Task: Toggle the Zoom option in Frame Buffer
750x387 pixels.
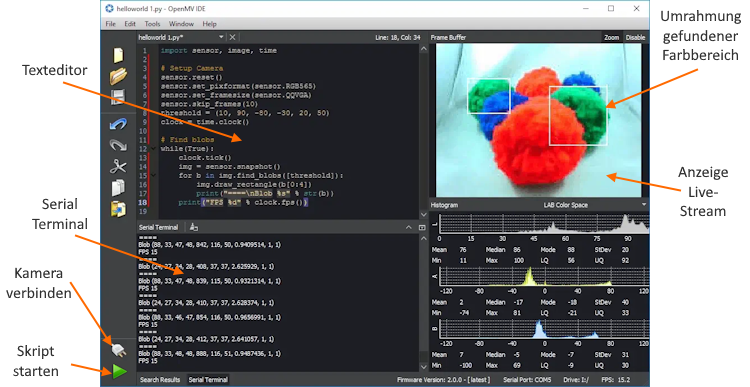Action: pyautogui.click(x=611, y=37)
